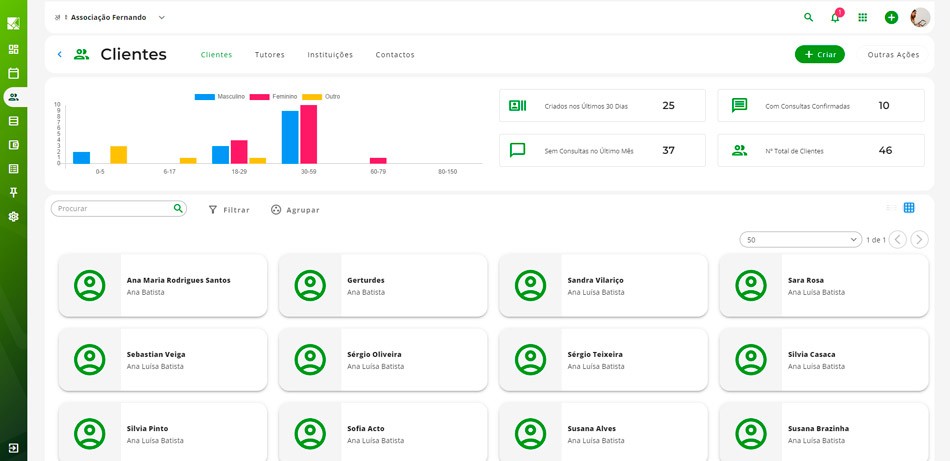This screenshot has width=950, height=461.
Task: Click the logout icon in the sidebar
Action: 13,448
